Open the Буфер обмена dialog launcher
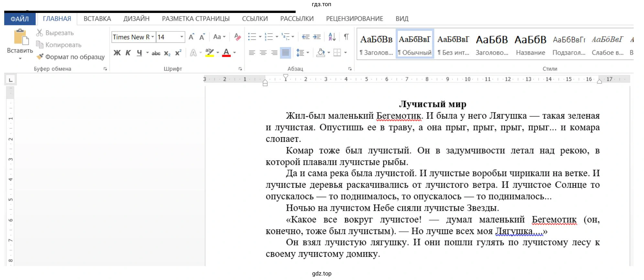 (105, 69)
